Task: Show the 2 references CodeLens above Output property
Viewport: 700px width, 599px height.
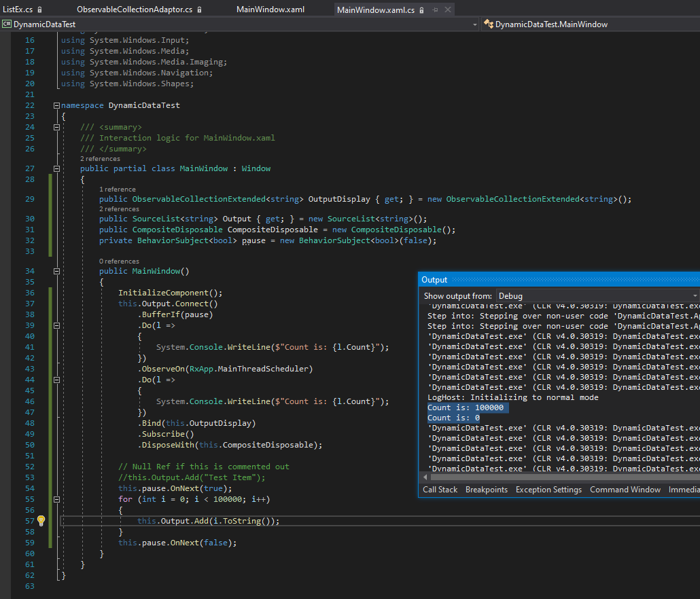Action: pos(119,208)
